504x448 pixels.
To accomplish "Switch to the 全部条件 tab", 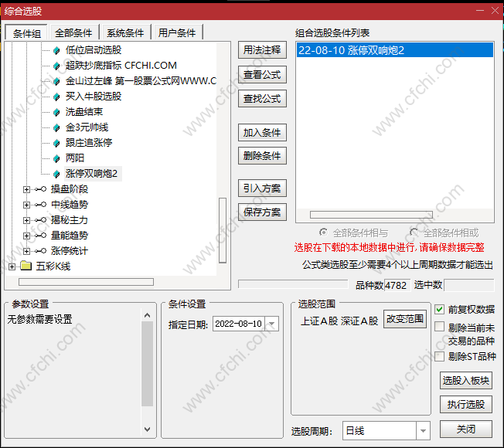I will 73,32.
